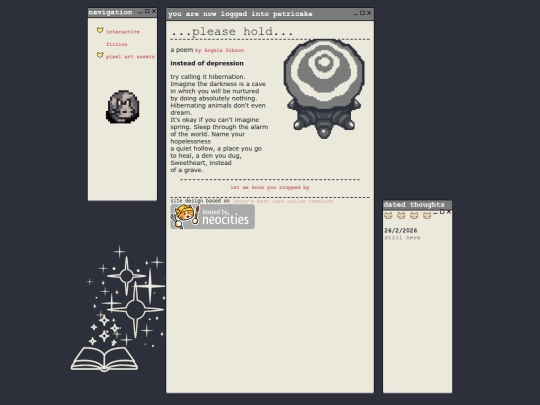Minimize the navigation window
540x405 pixels.
point(141,12)
